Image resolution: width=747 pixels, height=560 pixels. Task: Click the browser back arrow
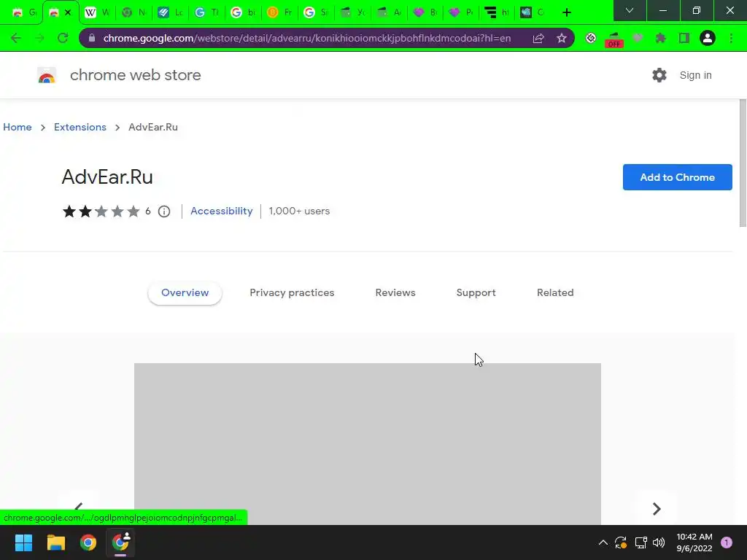pos(16,38)
